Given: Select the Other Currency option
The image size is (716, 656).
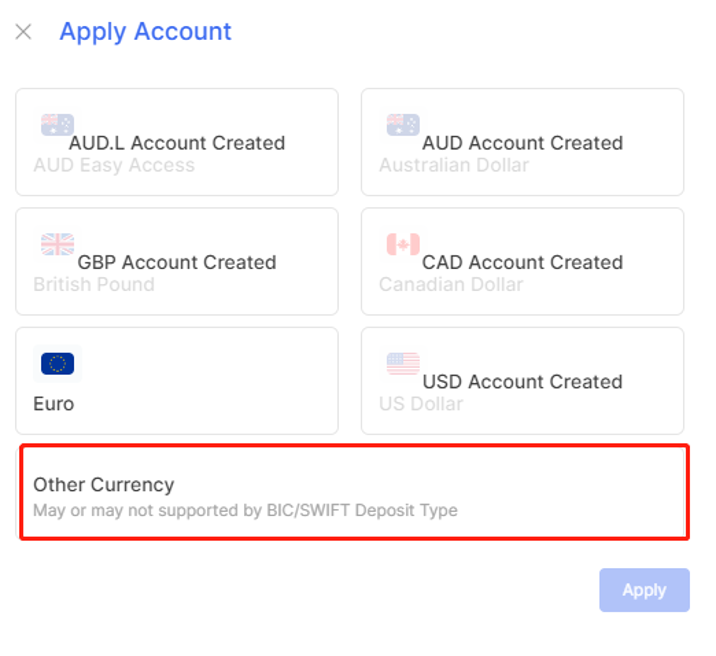Looking at the screenshot, I should (x=354, y=492).
